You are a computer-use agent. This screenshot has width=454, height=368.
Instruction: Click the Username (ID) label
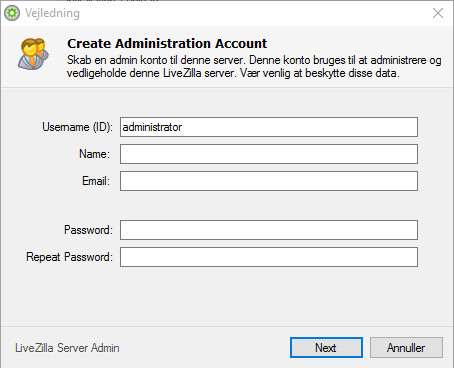(77, 127)
